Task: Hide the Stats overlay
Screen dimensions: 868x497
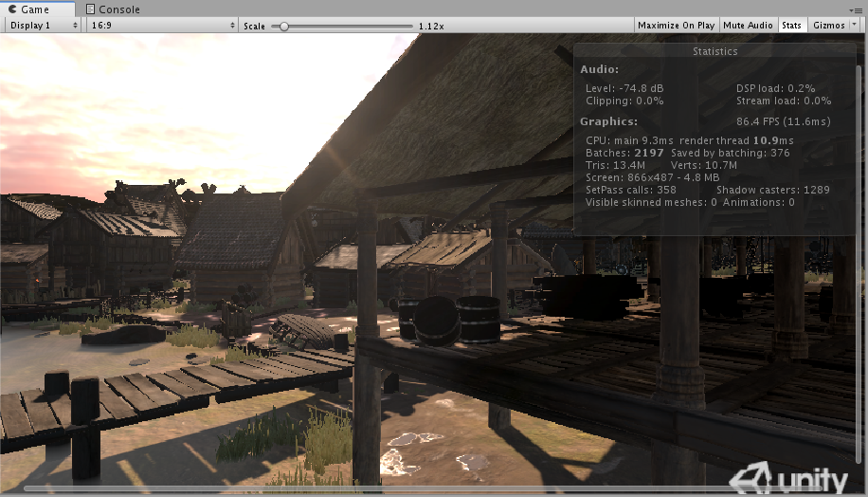Action: click(x=790, y=26)
